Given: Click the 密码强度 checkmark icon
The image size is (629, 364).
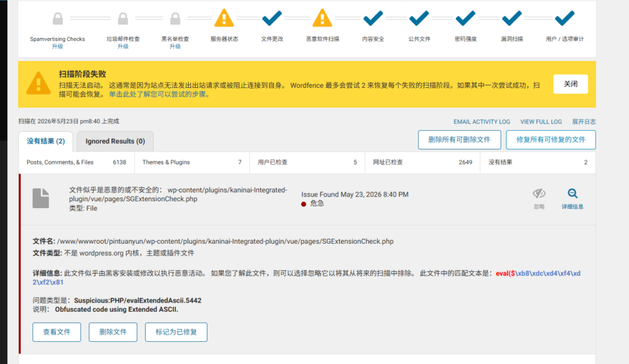Looking at the screenshot, I should click(x=466, y=18).
